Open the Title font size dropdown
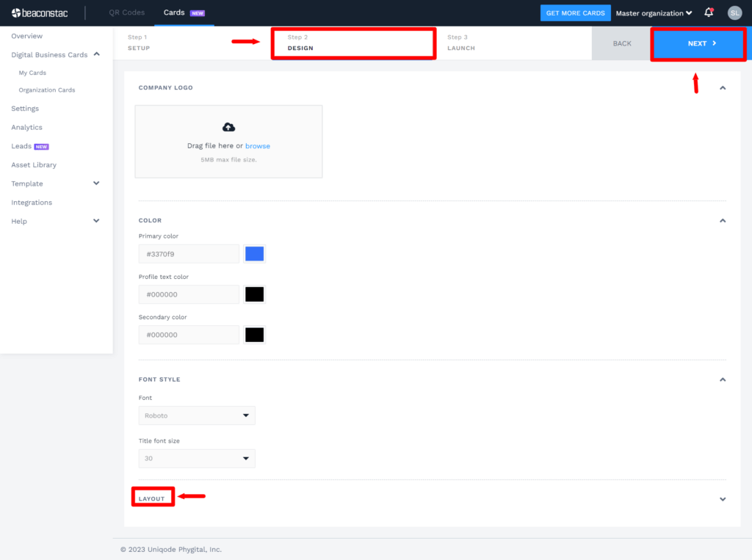Screen dimensions: 752x560 pyautogui.click(x=197, y=458)
